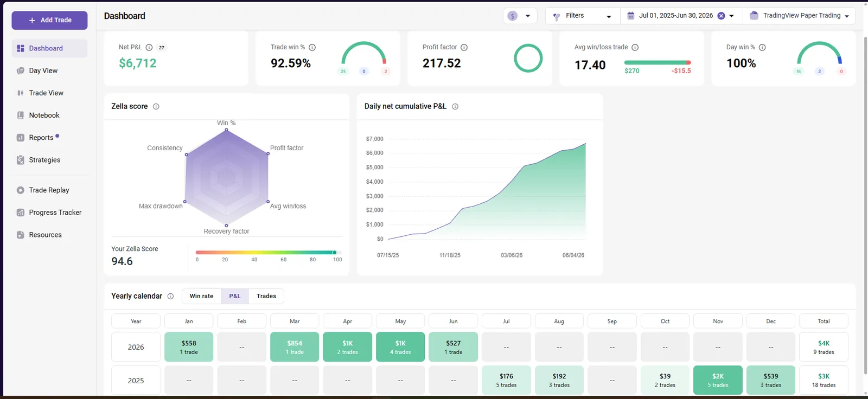Click the Avg win/loss green-red bar
Screen dimensions: 868x399
pos(658,62)
